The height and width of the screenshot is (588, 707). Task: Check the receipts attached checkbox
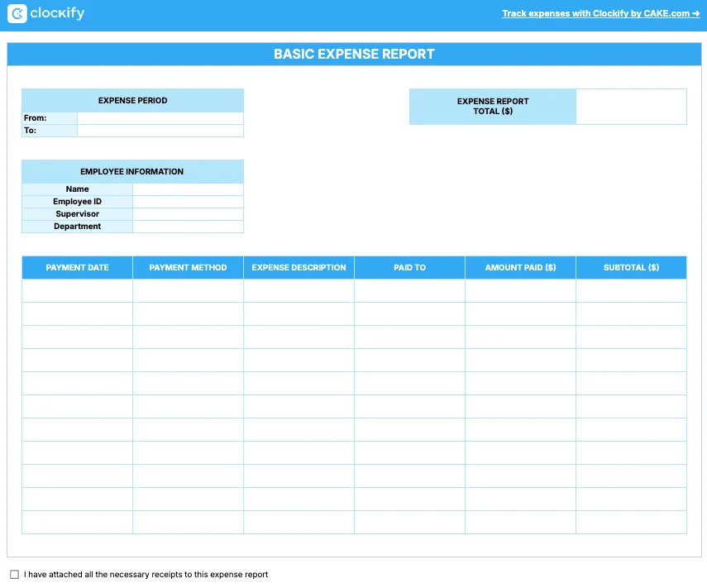14,574
